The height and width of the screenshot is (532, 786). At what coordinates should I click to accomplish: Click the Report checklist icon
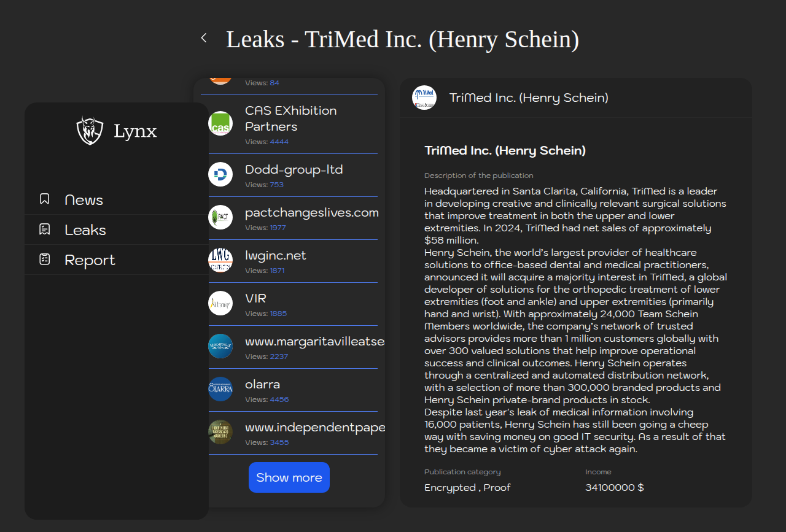click(x=45, y=260)
